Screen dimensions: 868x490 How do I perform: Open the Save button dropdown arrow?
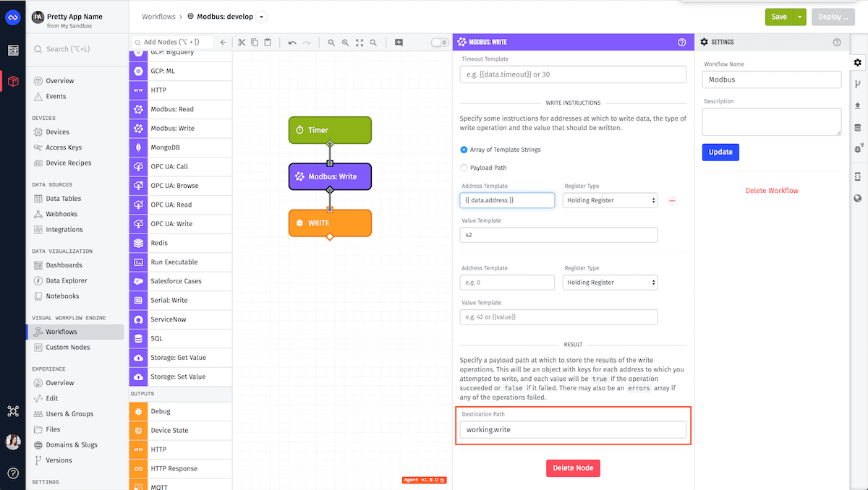coord(799,17)
